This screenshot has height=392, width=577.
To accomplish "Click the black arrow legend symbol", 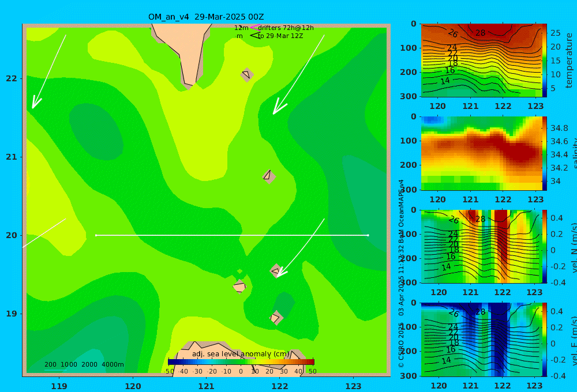I will click(x=254, y=36).
